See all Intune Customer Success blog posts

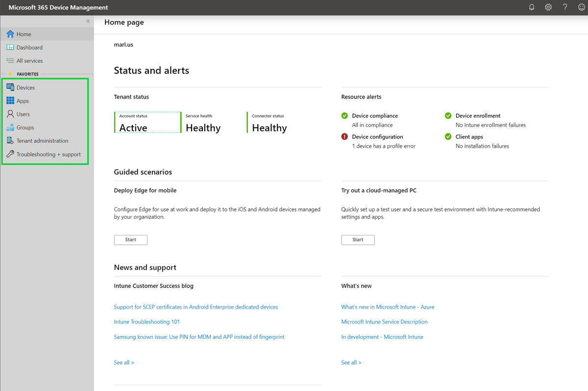[x=123, y=362]
